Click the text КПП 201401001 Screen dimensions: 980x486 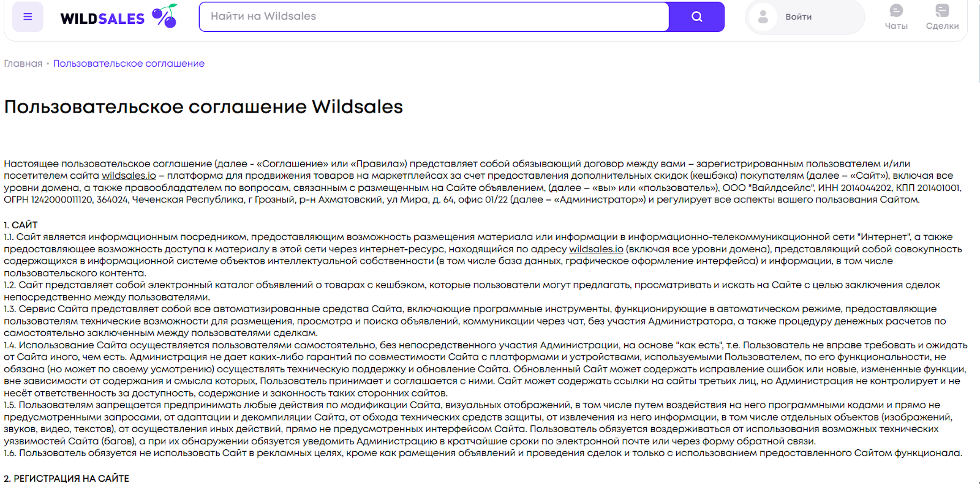click(927, 188)
